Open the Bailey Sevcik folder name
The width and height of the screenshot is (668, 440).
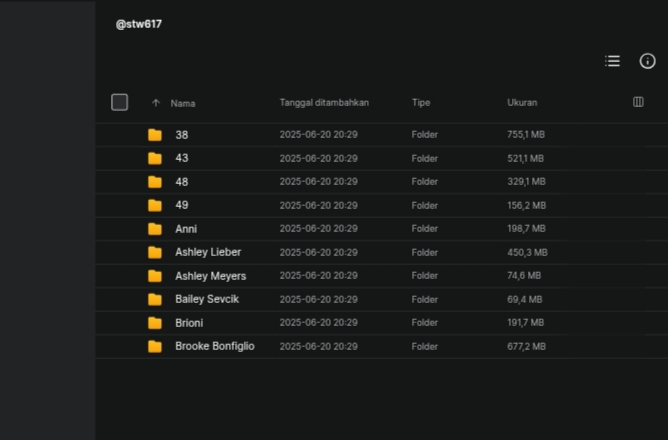[x=207, y=299]
